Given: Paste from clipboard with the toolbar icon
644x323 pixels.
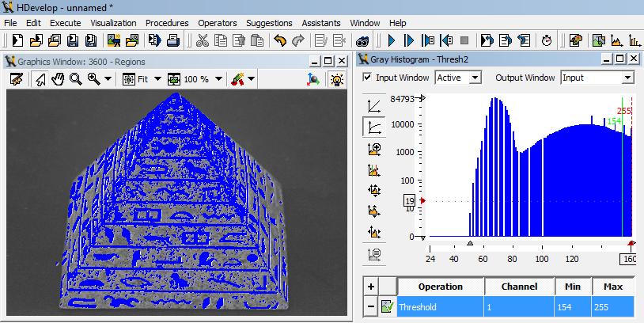Looking at the screenshot, I should point(256,40).
